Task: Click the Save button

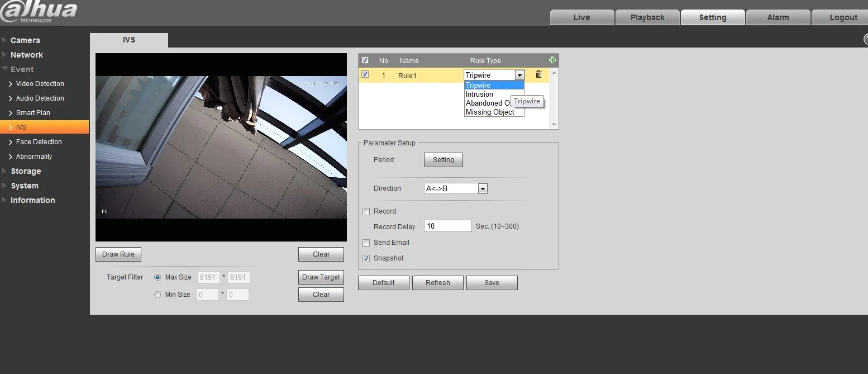Action: click(x=492, y=283)
